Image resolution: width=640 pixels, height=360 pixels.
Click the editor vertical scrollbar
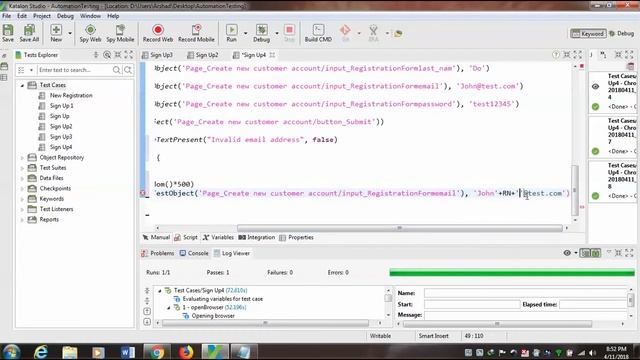575,190
